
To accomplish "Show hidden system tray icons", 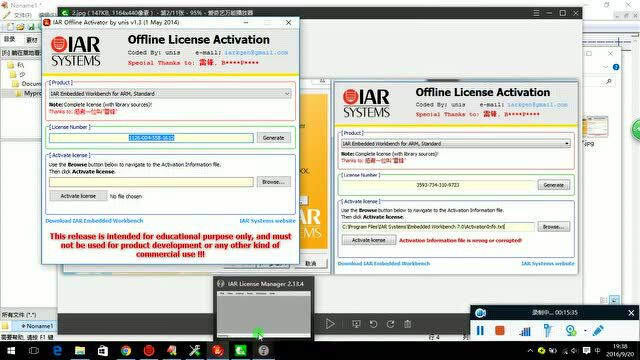I will [x=530, y=351].
